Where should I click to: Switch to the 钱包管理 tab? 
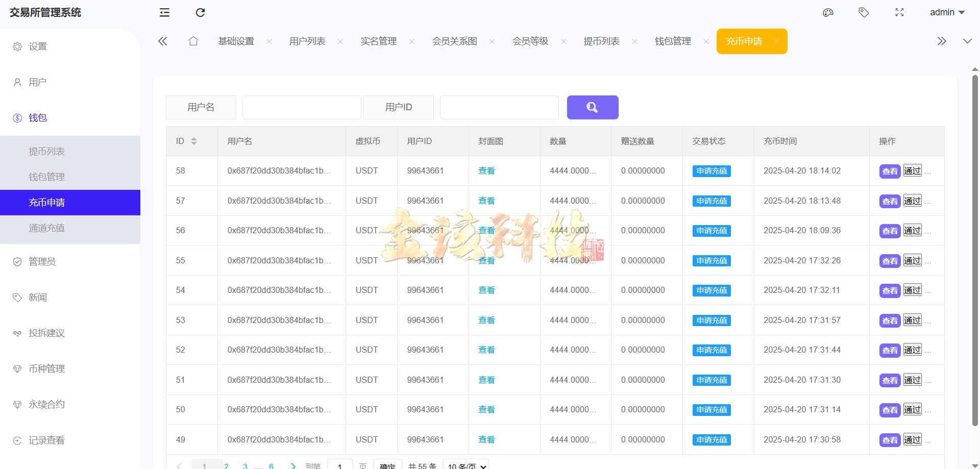click(673, 41)
